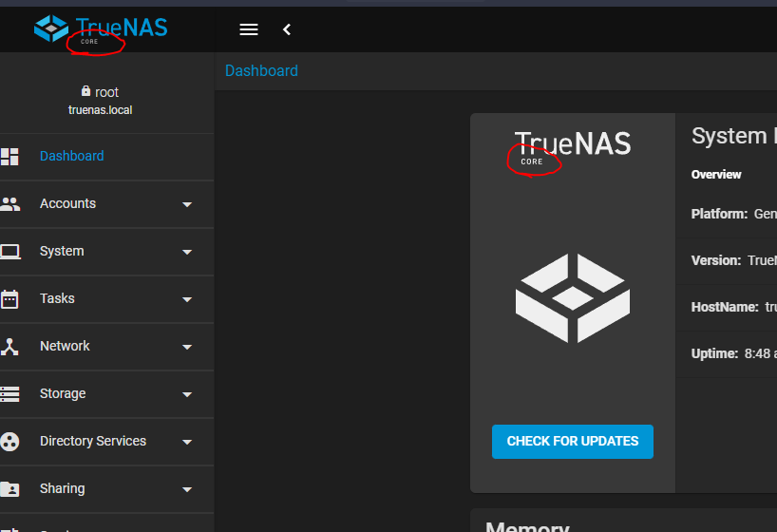Click the Tasks calendar icon
777x532 pixels.
9,299
